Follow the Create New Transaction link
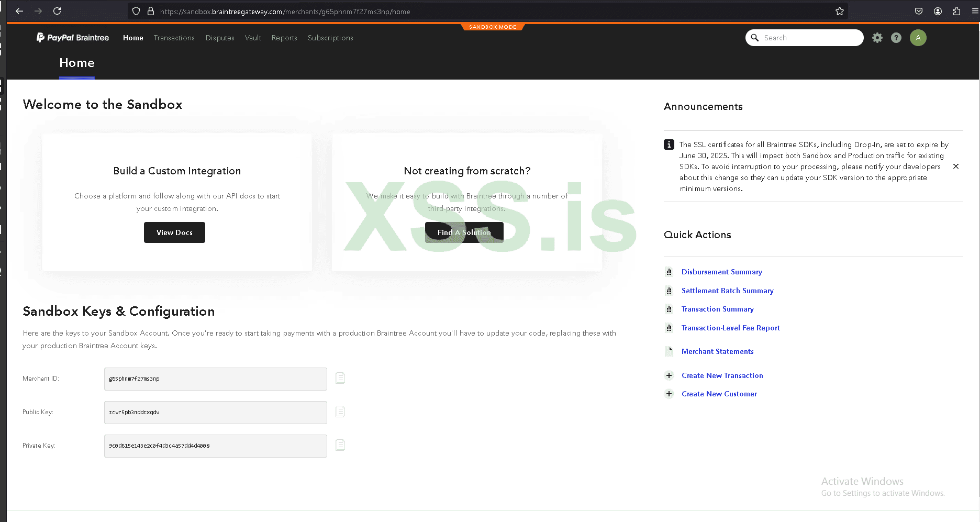 pos(722,375)
